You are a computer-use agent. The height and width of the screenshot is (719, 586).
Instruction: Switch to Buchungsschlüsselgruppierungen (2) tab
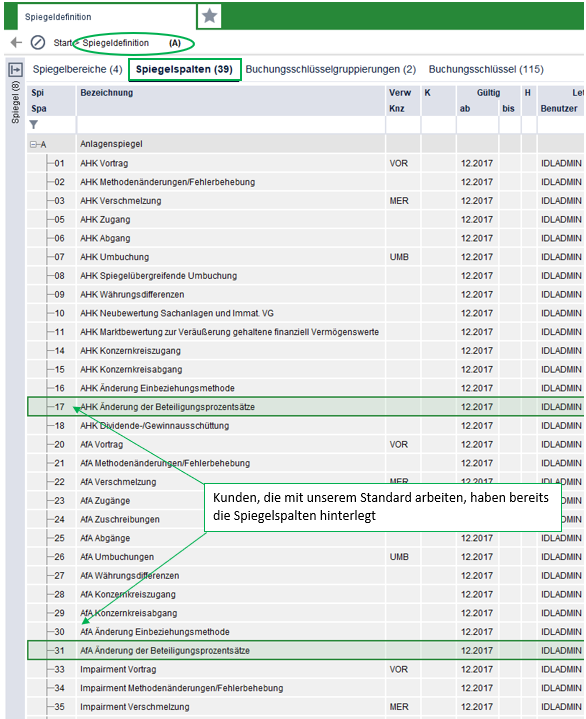331,69
